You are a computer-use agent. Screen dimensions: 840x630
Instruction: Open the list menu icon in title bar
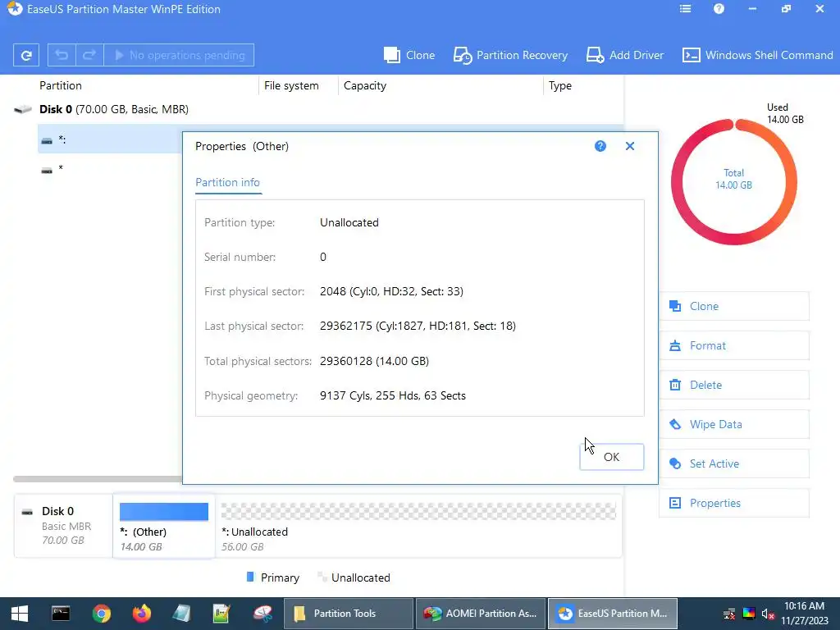coord(685,9)
